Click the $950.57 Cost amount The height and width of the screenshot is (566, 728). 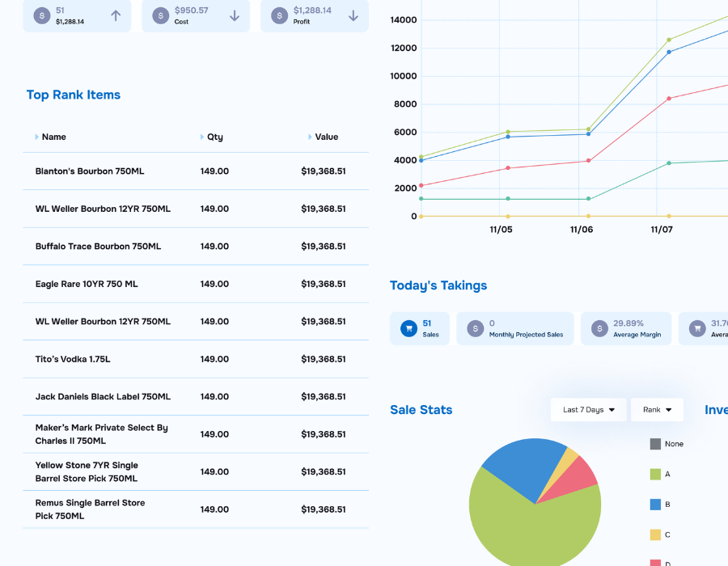coord(191,11)
